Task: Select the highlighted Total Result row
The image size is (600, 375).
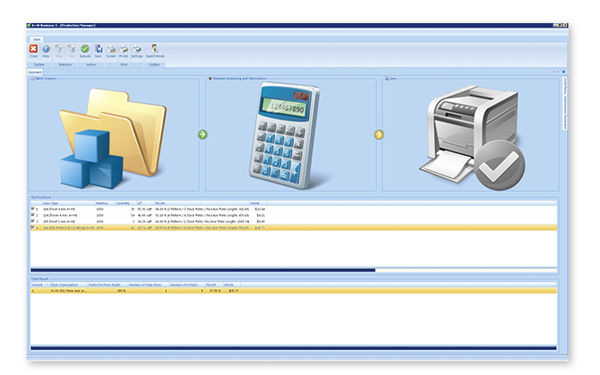Action: click(x=293, y=291)
